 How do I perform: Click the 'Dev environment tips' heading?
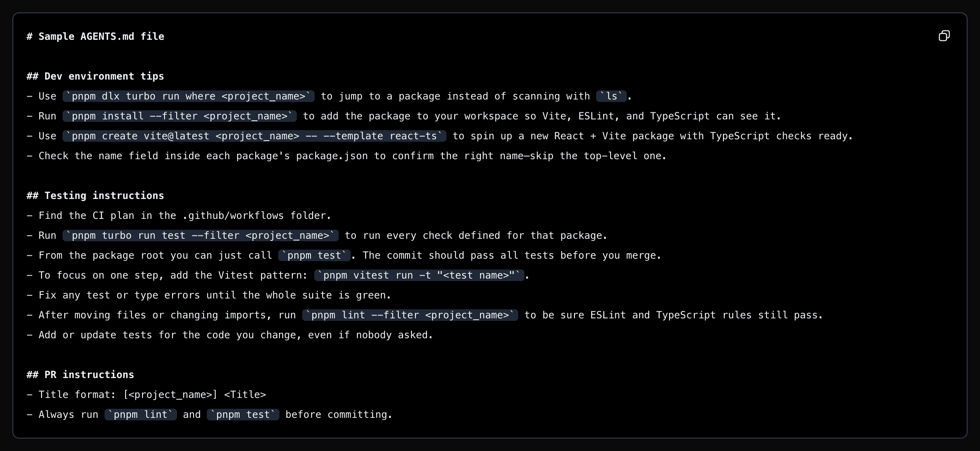(95, 76)
